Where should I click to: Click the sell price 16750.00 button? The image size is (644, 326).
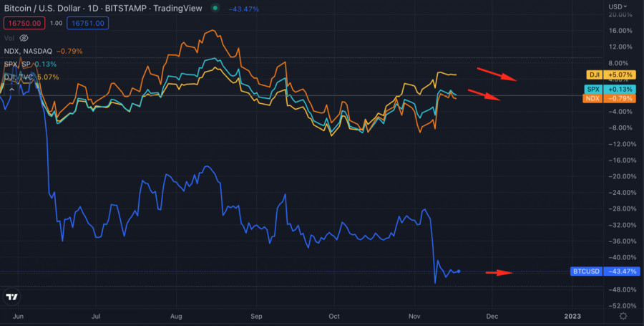[x=24, y=24]
